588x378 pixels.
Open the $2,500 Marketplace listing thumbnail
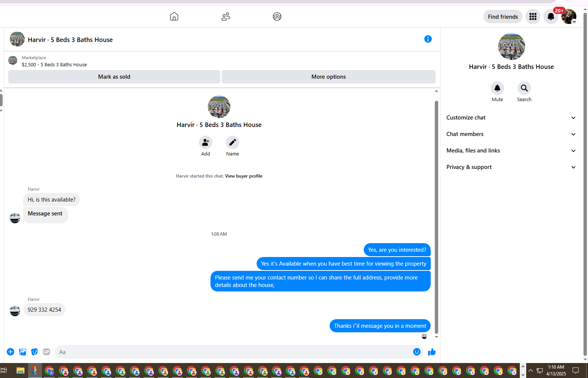pos(13,60)
